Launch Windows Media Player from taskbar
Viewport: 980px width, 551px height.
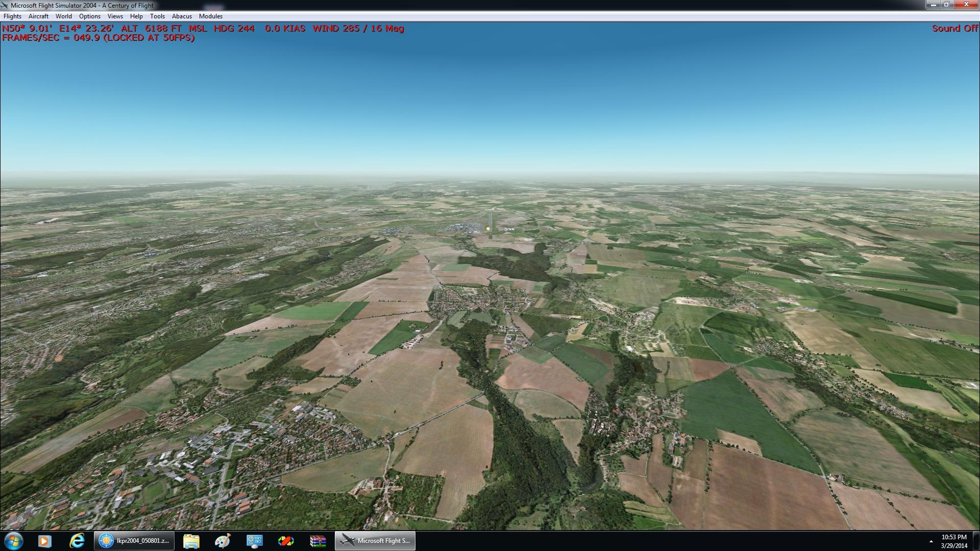pos(44,541)
